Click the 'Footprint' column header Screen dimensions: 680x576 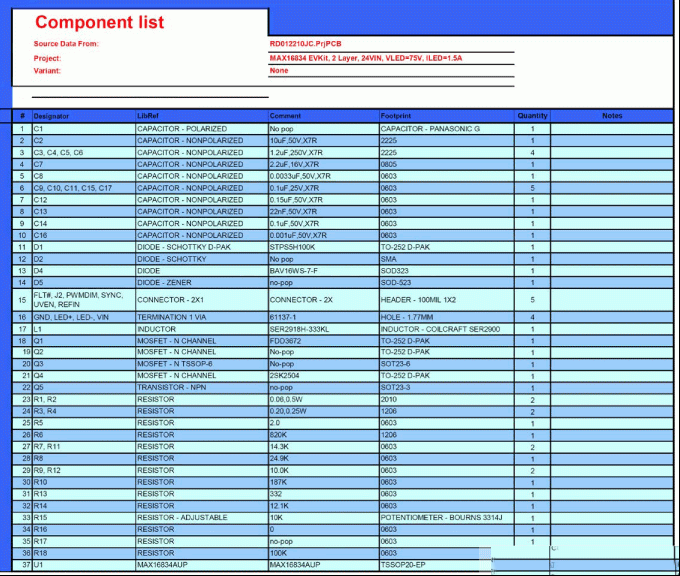pos(396,116)
